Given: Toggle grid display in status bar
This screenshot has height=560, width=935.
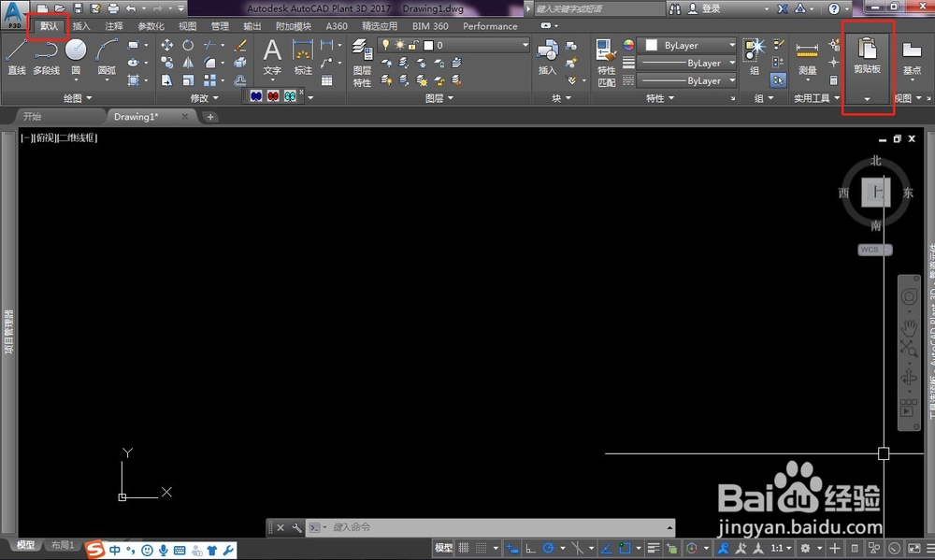Looking at the screenshot, I should tap(464, 548).
